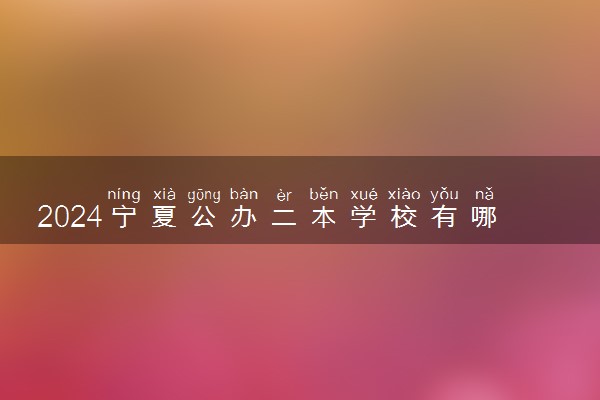This screenshot has height=400, width=600.
Task: Click the character 办 in the banner
Action: tap(244, 217)
